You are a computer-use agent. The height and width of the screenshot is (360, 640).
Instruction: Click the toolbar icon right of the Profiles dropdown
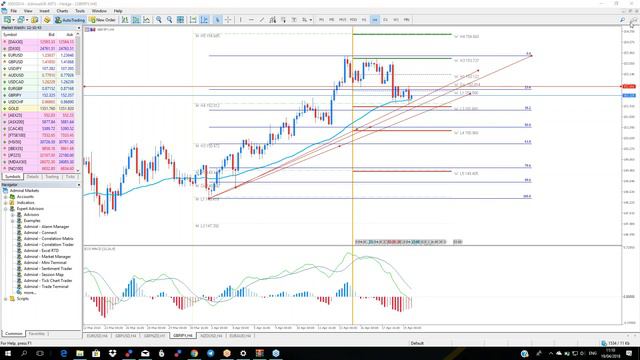click(34, 20)
